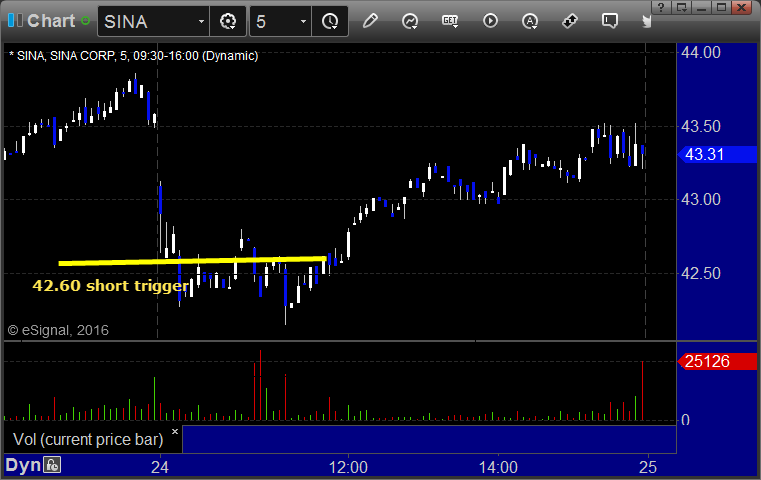The height and width of the screenshot is (480, 761).
Task: Open the window layout dropdown icon
Action: click(x=682, y=7)
